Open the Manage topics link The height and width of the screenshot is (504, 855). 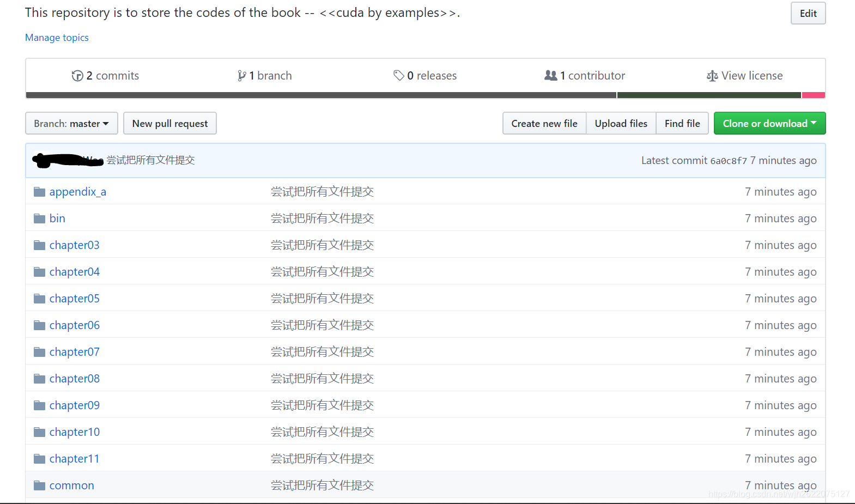click(x=57, y=38)
